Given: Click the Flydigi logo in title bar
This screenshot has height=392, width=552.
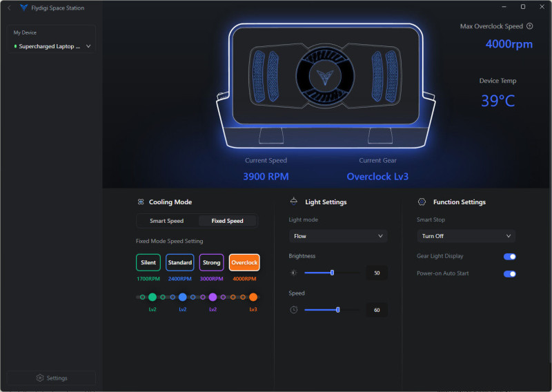Looking at the screenshot, I should tap(23, 8).
